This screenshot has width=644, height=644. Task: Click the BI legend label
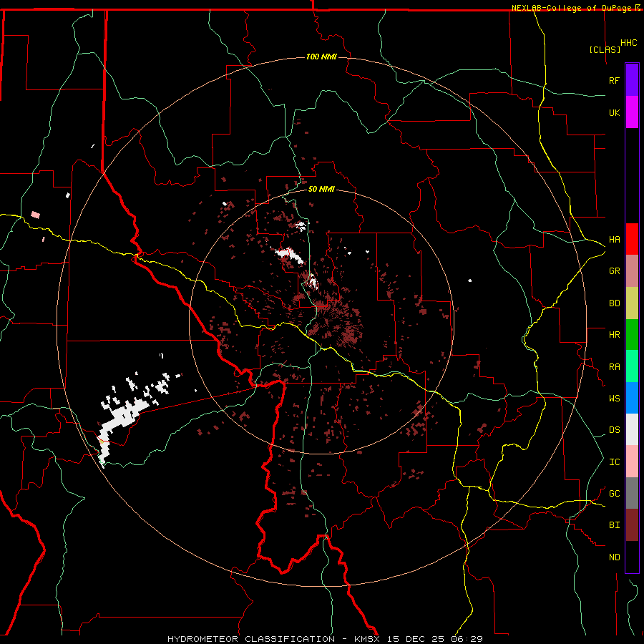614,525
